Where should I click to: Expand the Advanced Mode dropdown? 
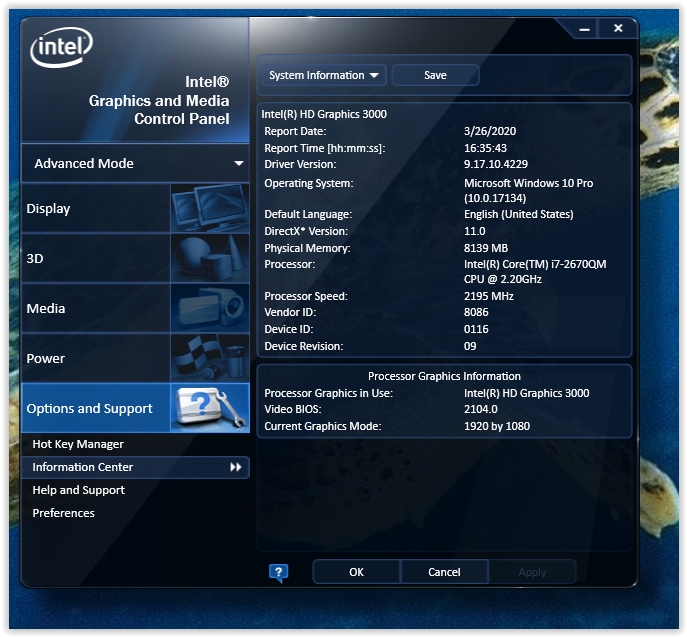tap(135, 163)
